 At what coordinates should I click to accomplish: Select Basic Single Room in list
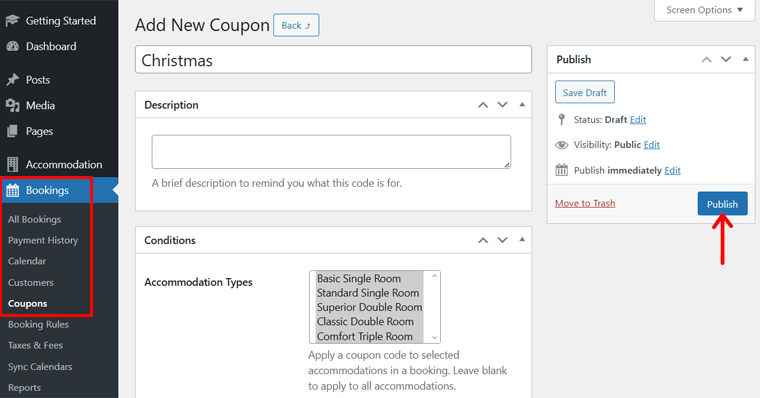pyautogui.click(x=369, y=278)
